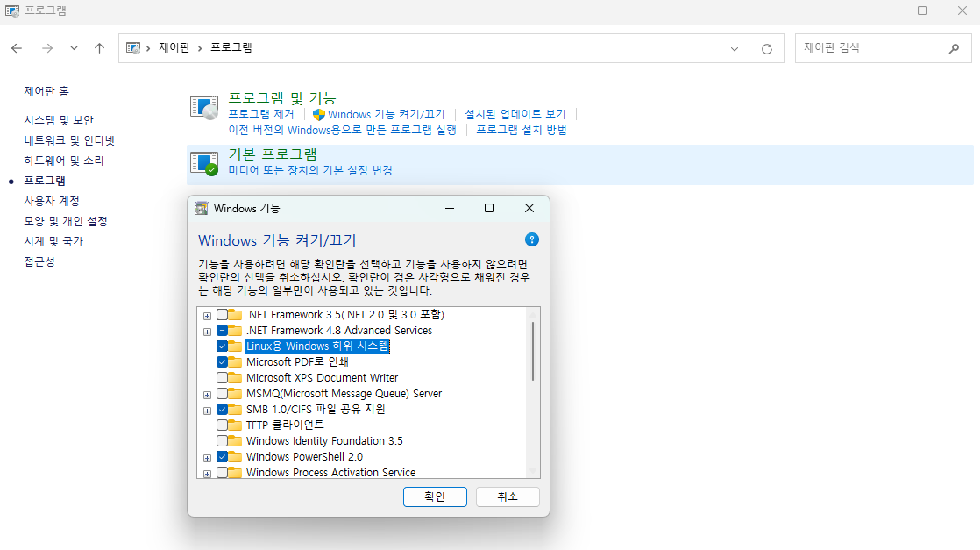The image size is (980, 550).
Task: Uncheck Linux용 Windows 하위 시스템 checkbox
Action: pos(222,346)
